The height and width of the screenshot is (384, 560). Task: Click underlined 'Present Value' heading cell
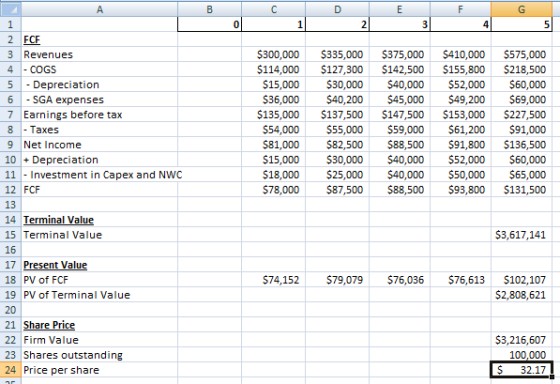[100, 265]
